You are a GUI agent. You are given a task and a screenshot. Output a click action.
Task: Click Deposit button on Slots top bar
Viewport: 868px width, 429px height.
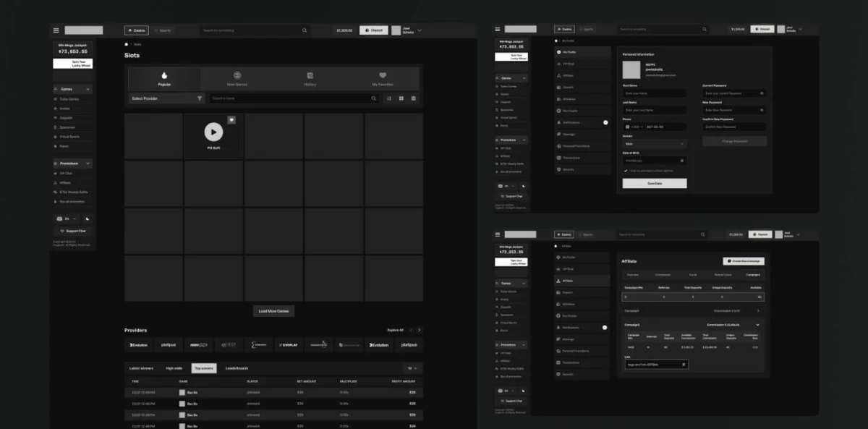tap(373, 30)
